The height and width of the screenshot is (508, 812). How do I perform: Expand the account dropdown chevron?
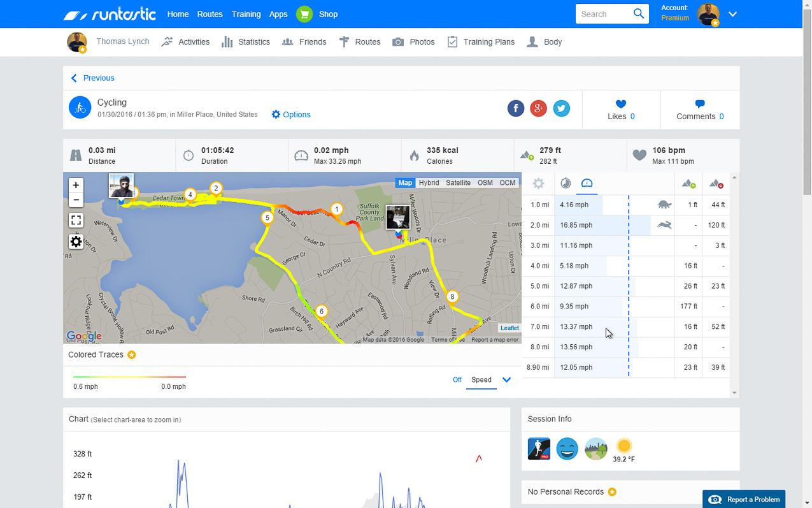(732, 14)
